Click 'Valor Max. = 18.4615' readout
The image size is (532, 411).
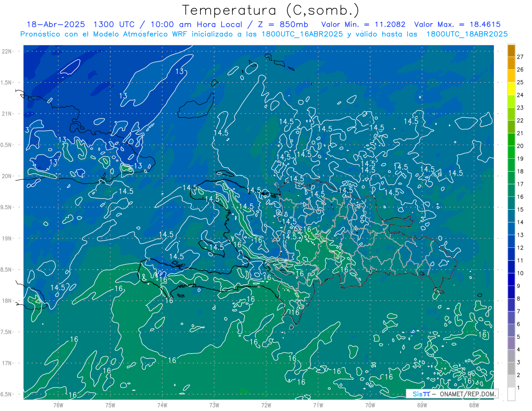click(457, 24)
